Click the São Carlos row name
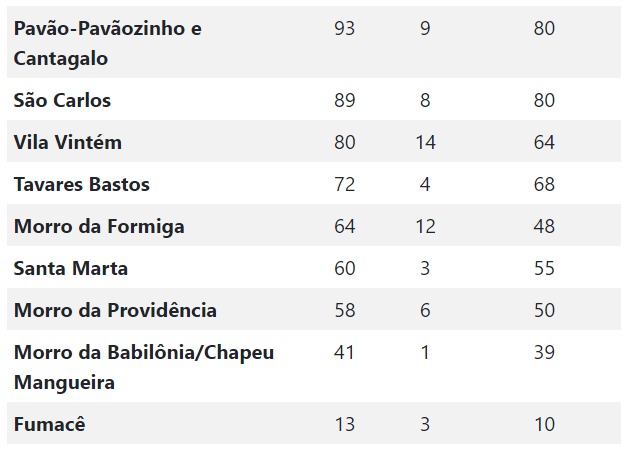The height and width of the screenshot is (449, 627). coord(62,100)
